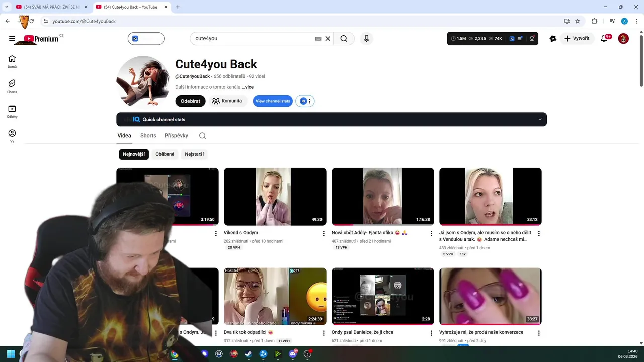Go back with browser back arrow

[7, 21]
